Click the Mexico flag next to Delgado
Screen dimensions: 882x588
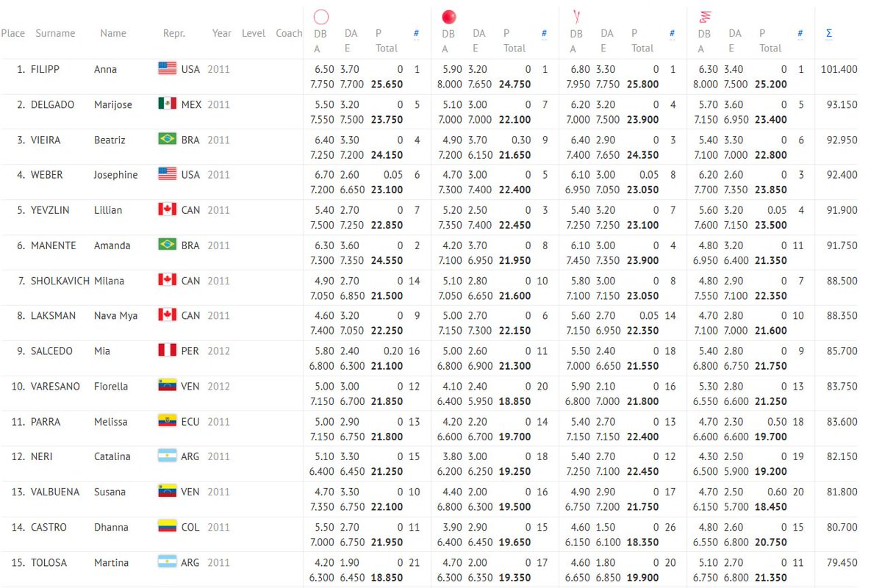[168, 104]
